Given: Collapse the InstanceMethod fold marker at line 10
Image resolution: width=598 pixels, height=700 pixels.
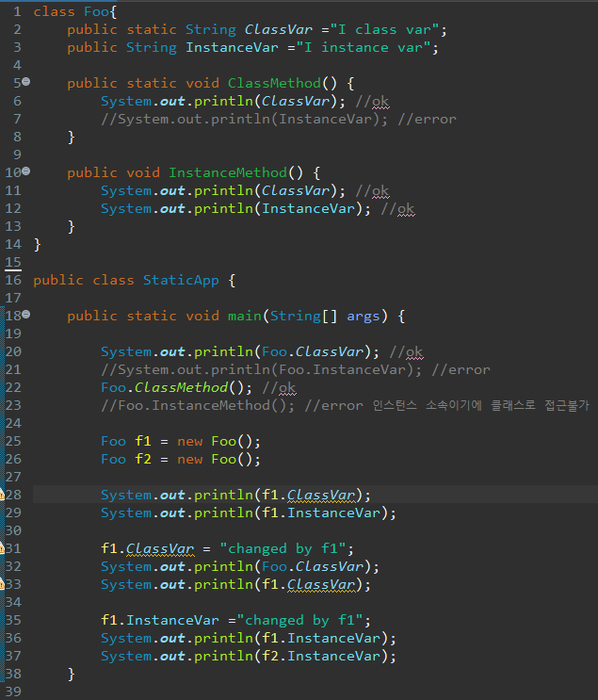Looking at the screenshot, I should tap(26, 171).
